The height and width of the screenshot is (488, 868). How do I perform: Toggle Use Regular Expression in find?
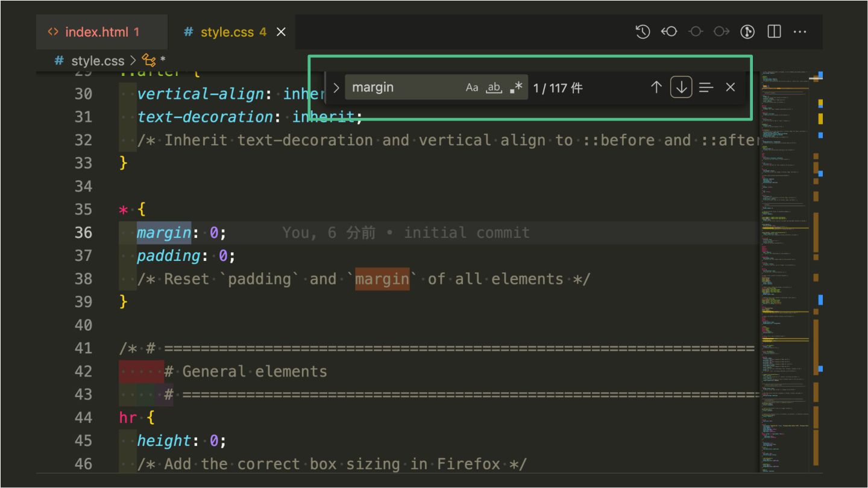point(516,87)
